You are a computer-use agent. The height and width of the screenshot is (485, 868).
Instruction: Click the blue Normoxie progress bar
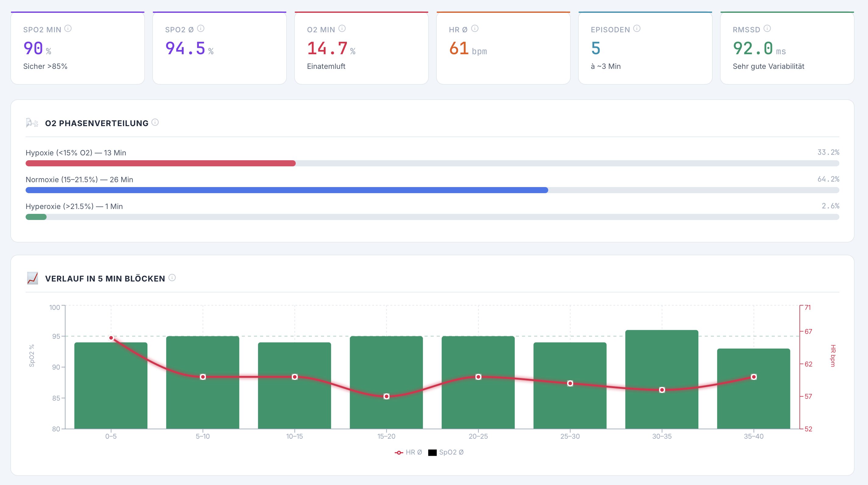pyautogui.click(x=286, y=190)
